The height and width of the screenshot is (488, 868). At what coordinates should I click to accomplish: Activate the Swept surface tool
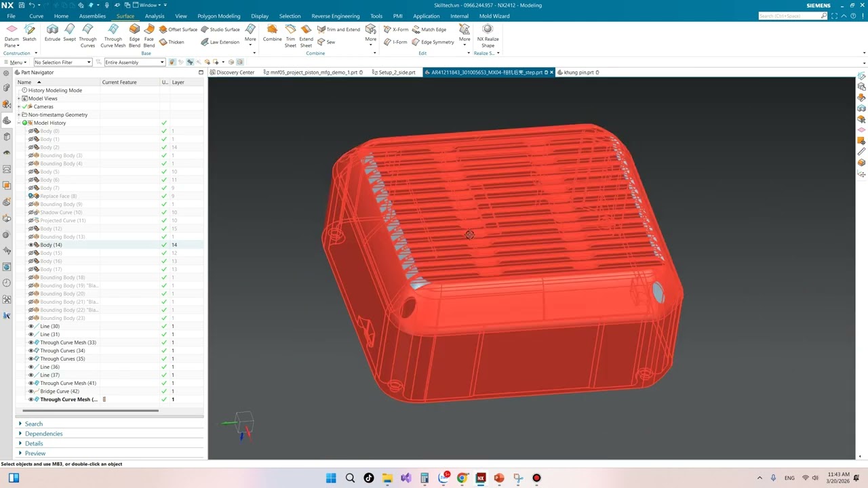coord(69,33)
